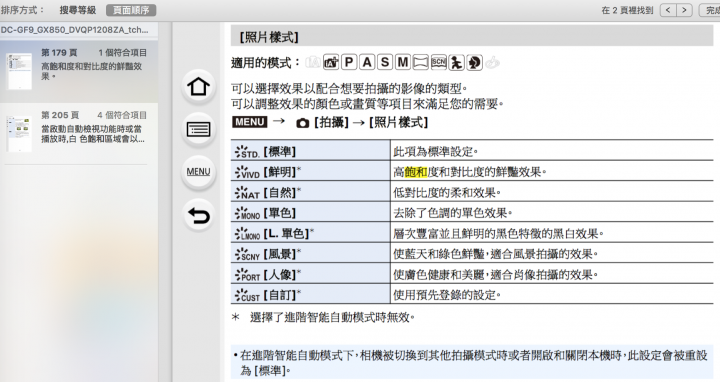Click the 適用的模式 label
Image resolution: width=720 pixels, height=382 pixels.
[x=265, y=63]
